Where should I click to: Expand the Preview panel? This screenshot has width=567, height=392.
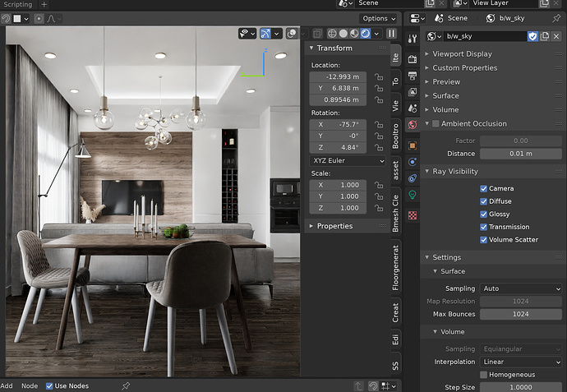tap(426, 82)
